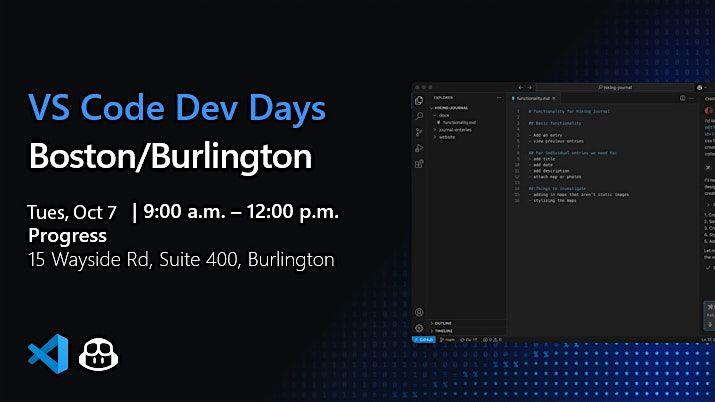This screenshot has width=715, height=402.
Task: Expand the website folder
Action: tap(448, 136)
